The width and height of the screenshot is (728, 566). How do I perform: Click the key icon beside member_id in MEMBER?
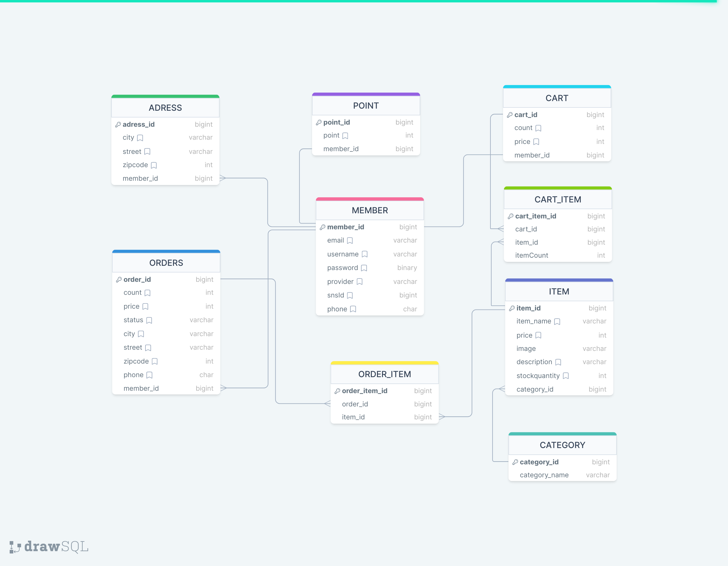tap(323, 227)
